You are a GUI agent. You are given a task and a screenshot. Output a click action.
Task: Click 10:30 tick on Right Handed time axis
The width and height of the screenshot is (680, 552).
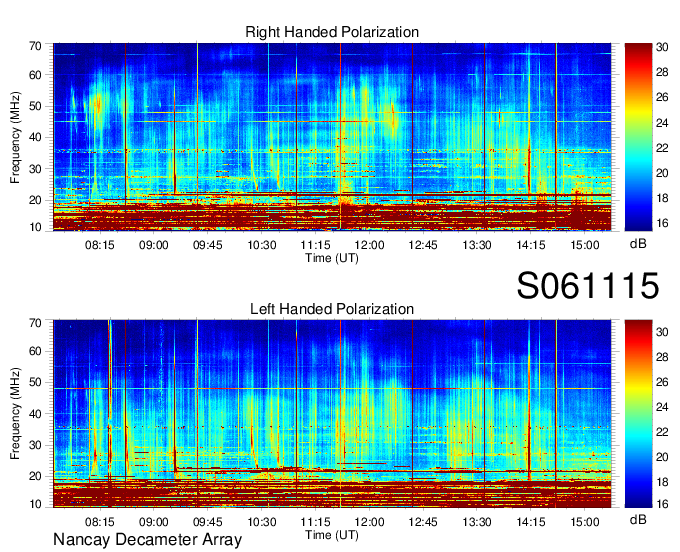262,245
